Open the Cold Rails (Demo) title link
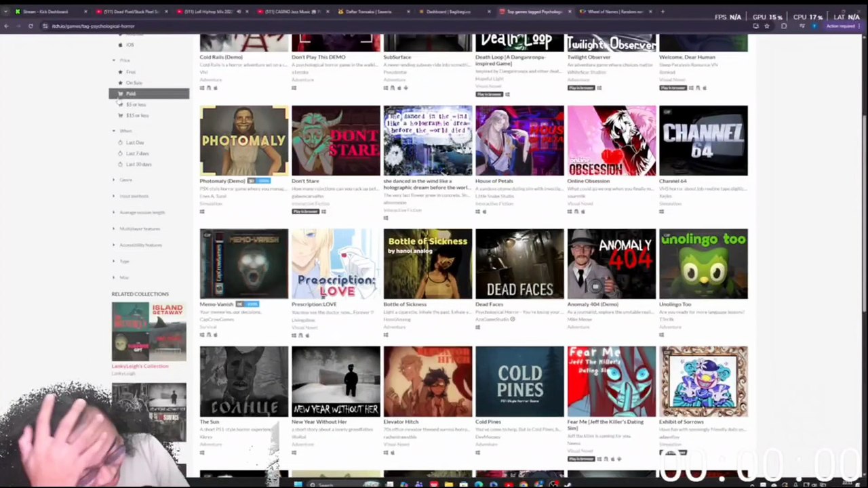This screenshot has height=488, width=868. point(221,57)
